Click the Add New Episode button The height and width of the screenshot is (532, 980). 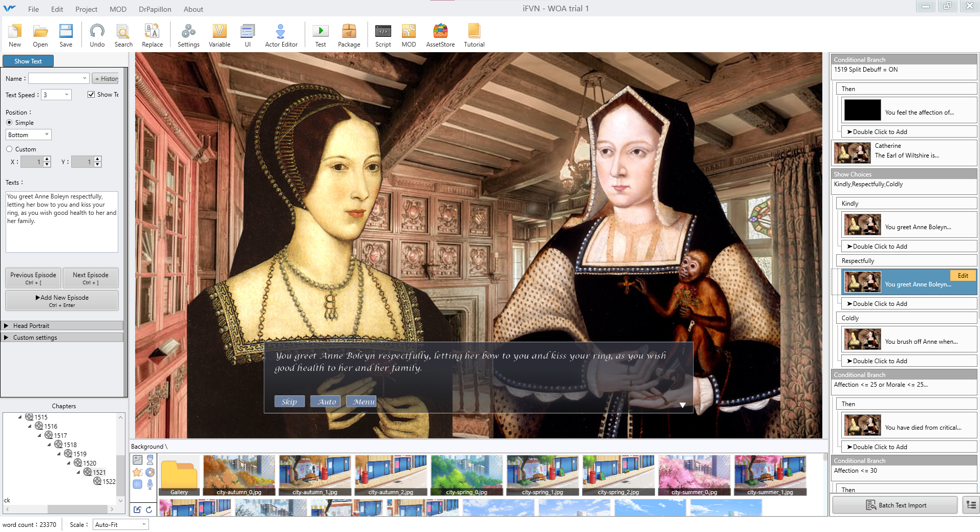[62, 300]
